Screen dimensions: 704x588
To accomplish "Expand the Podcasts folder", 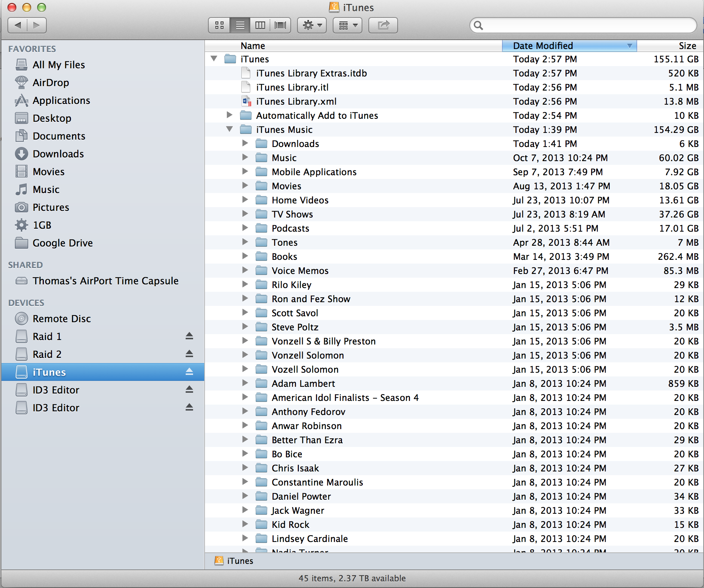I will pyautogui.click(x=245, y=228).
